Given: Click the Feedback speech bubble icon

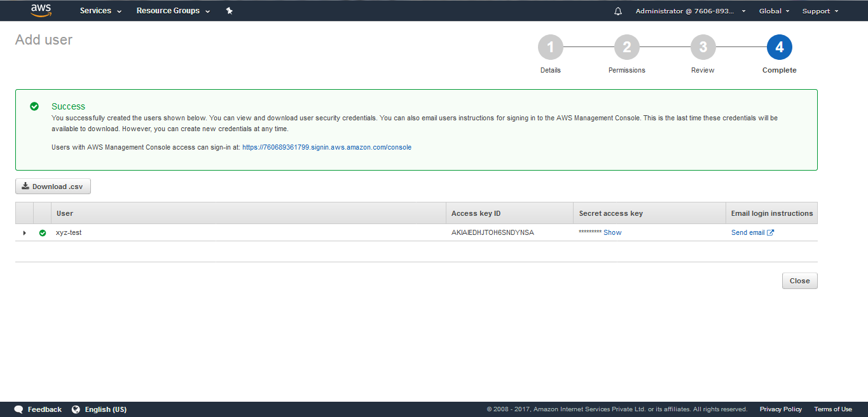Looking at the screenshot, I should point(18,409).
